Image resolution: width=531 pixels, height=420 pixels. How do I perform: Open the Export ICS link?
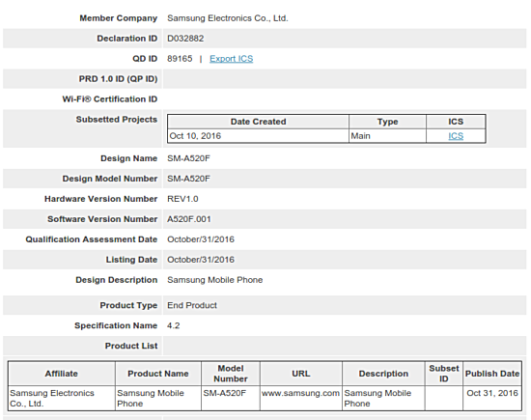tap(232, 59)
